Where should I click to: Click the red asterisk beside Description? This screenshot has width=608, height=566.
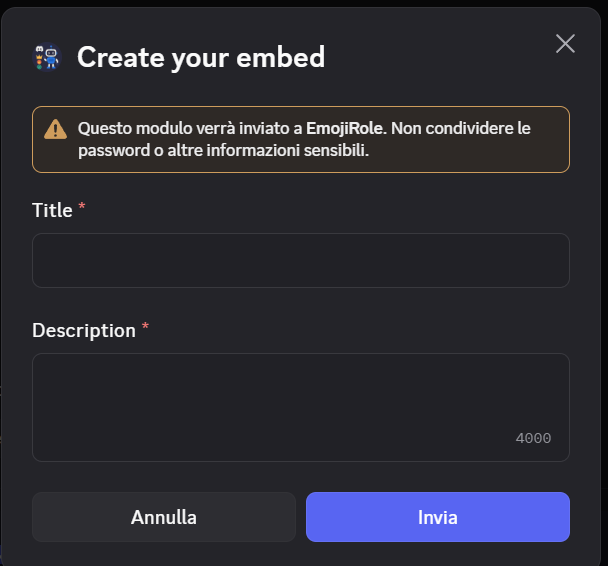pos(145,328)
